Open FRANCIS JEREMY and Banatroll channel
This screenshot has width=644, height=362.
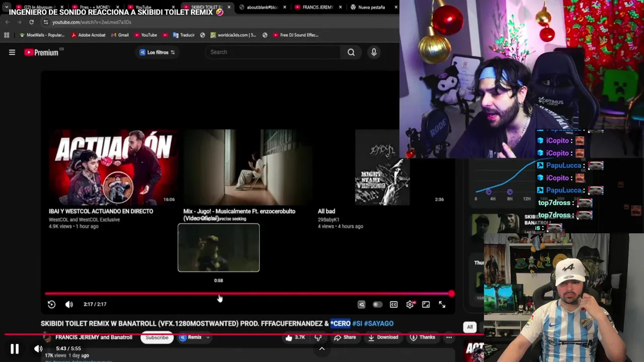click(94, 337)
